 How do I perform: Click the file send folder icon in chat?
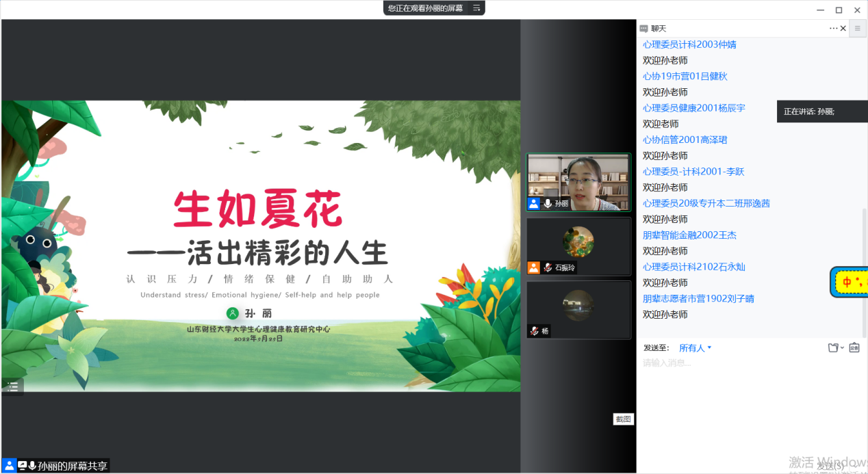pos(832,347)
